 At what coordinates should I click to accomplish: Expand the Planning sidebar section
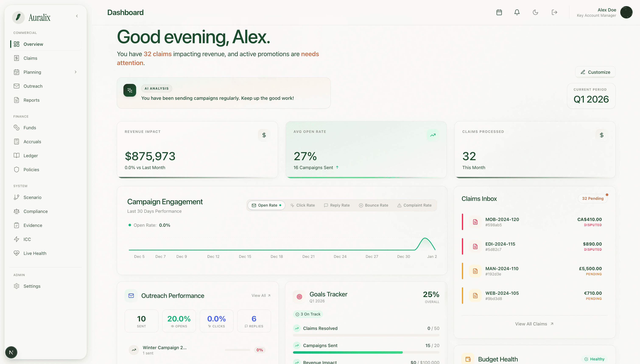pyautogui.click(x=75, y=72)
